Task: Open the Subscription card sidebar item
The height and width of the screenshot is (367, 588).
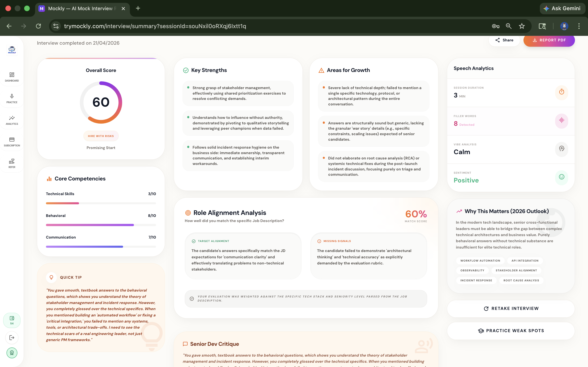Action: tap(12, 142)
